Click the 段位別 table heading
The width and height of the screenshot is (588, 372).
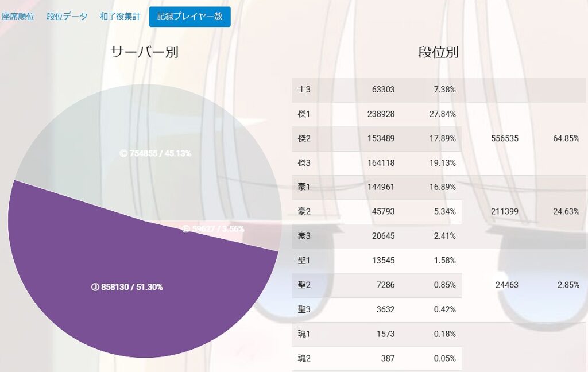coord(438,52)
